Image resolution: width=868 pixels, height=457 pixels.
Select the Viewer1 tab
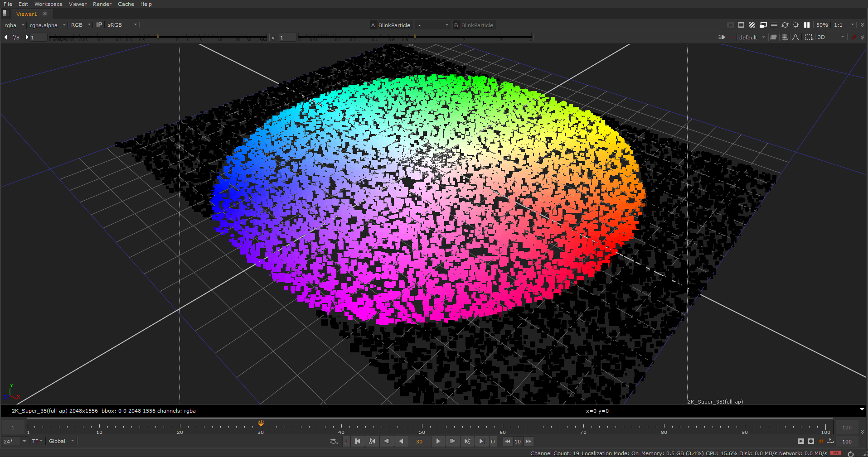[x=27, y=14]
